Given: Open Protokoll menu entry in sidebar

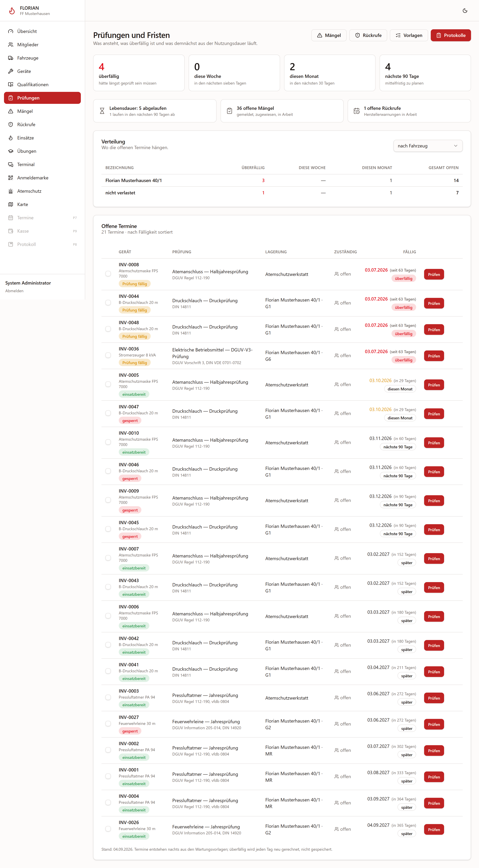Looking at the screenshot, I should [x=42, y=244].
